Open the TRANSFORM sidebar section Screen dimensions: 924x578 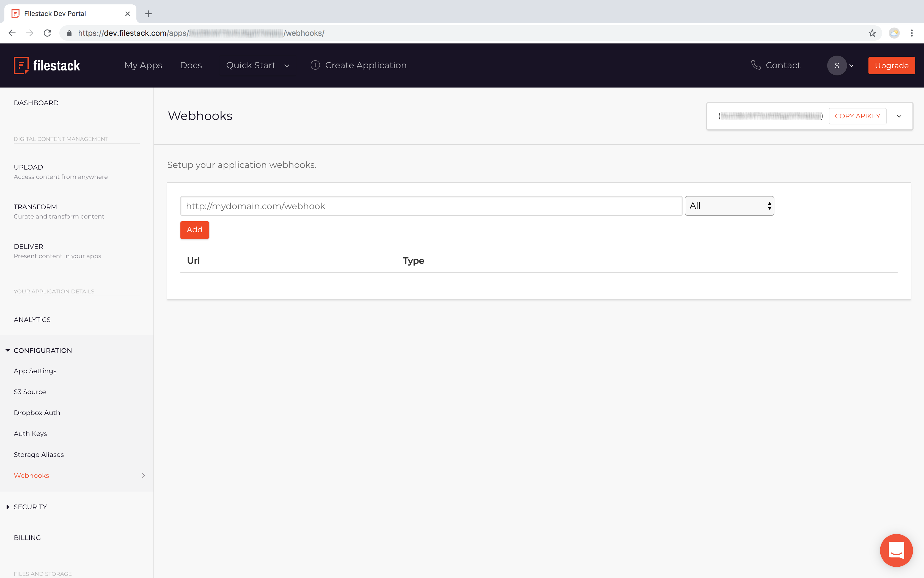pyautogui.click(x=59, y=211)
